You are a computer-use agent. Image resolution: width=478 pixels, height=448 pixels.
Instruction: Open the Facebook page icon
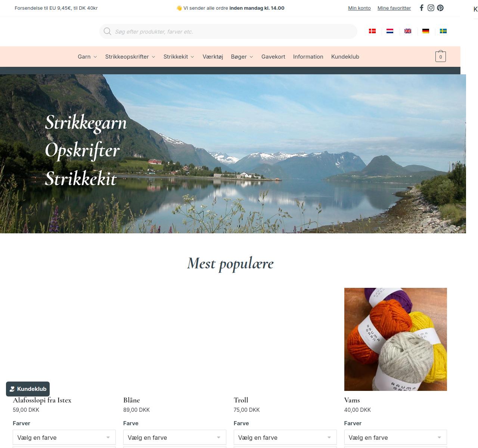point(422,8)
